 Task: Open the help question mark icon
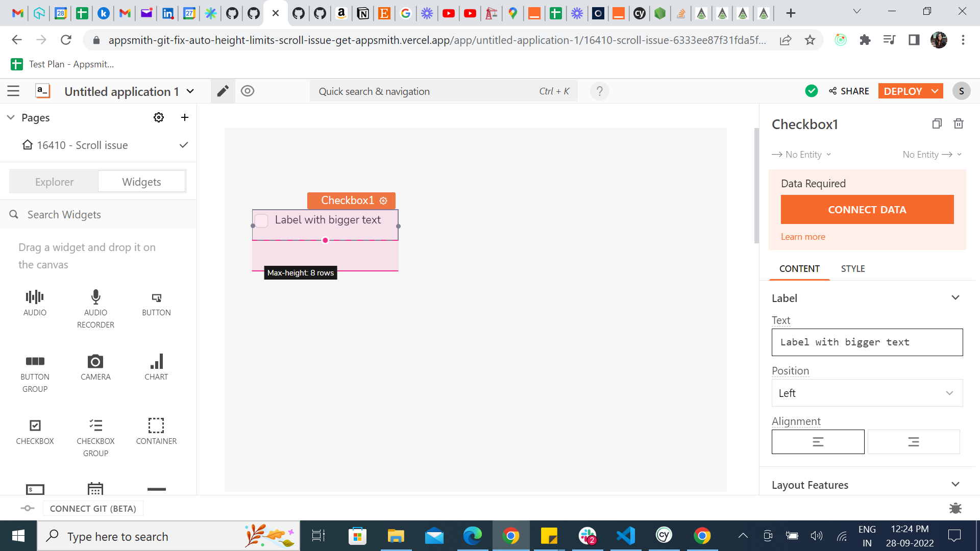tap(600, 91)
